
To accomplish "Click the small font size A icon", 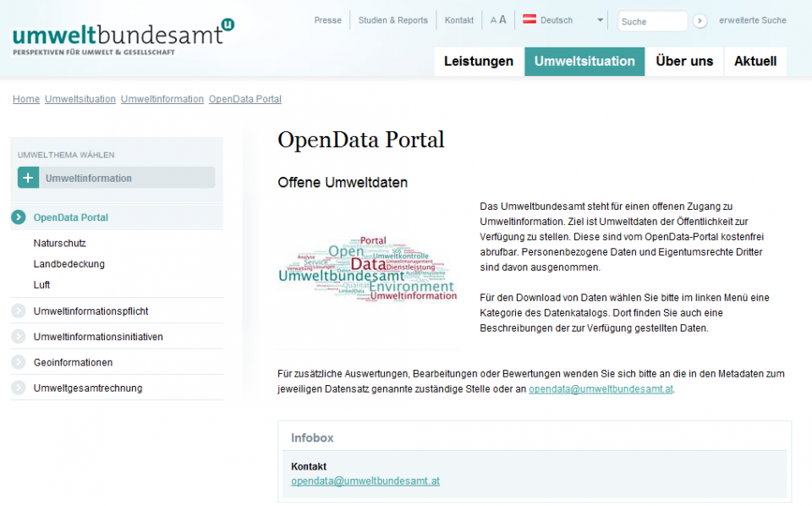I will coord(493,20).
